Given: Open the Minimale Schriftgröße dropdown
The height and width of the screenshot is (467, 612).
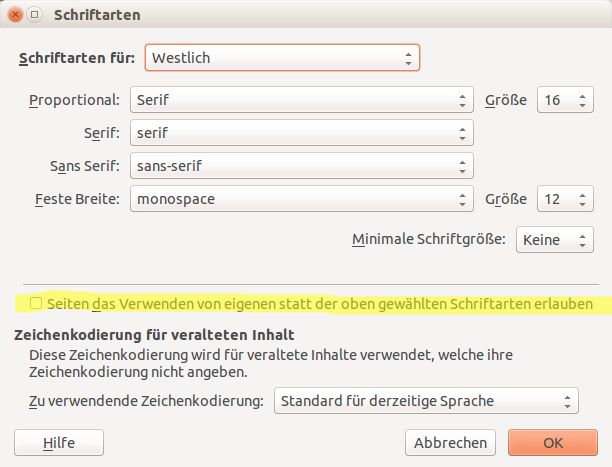Looking at the screenshot, I should point(554,240).
